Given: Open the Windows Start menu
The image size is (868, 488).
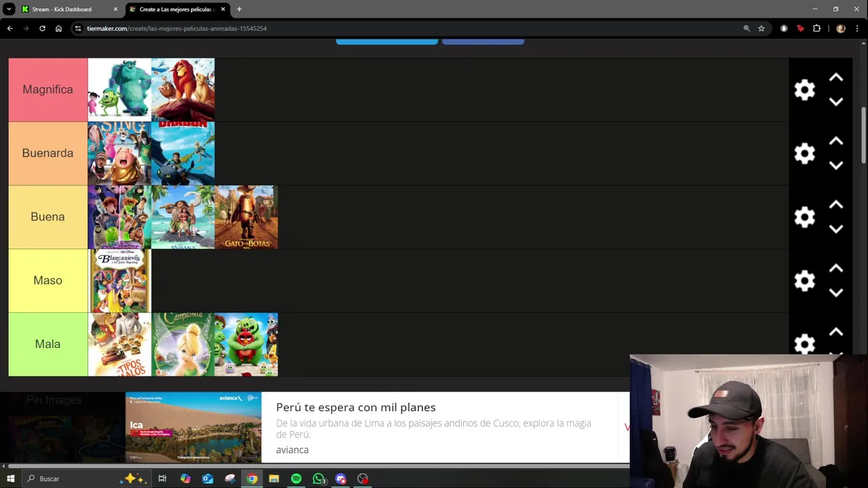Looking at the screenshot, I should 10,479.
